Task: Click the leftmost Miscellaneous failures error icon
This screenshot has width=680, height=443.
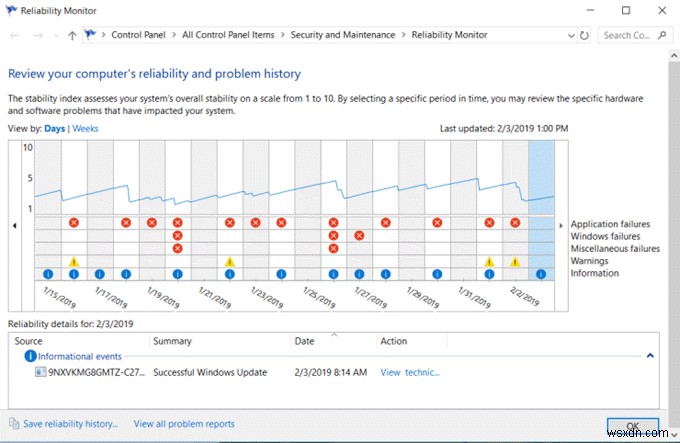Action: click(x=178, y=248)
